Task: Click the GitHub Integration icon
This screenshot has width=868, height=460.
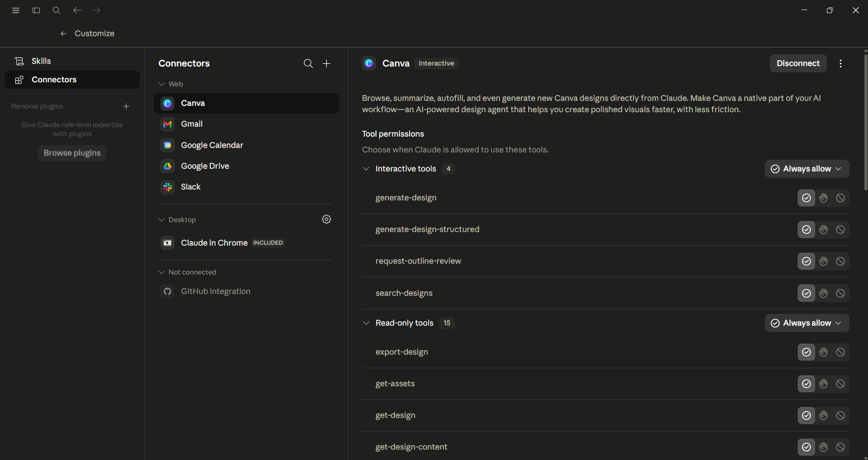Action: pos(167,291)
